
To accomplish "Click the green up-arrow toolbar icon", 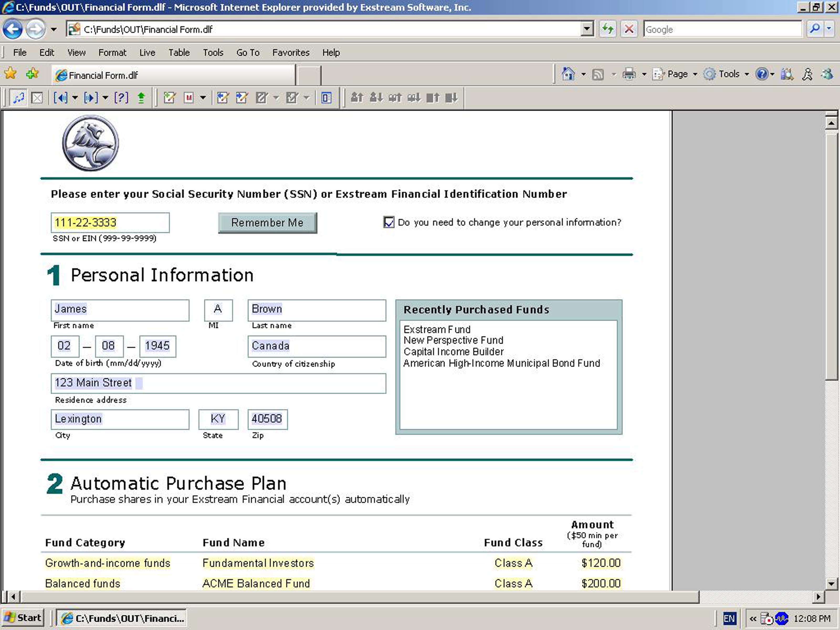I will 141,98.
